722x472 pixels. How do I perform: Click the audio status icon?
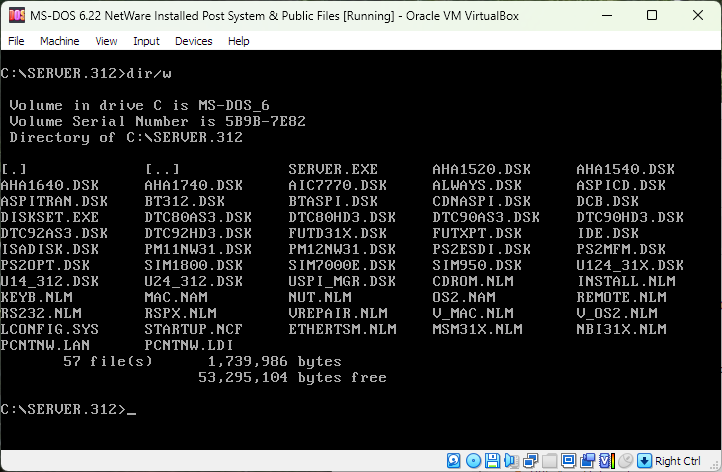(x=508, y=461)
